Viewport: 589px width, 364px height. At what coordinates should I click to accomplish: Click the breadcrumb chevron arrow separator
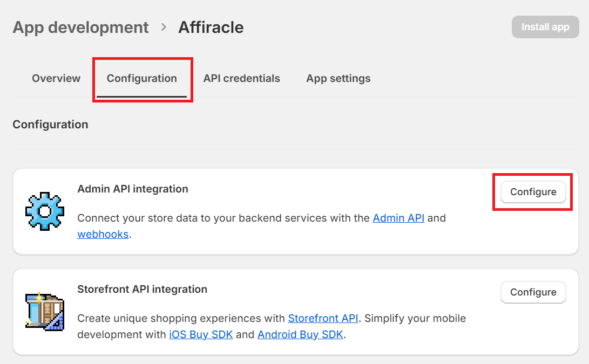164,27
